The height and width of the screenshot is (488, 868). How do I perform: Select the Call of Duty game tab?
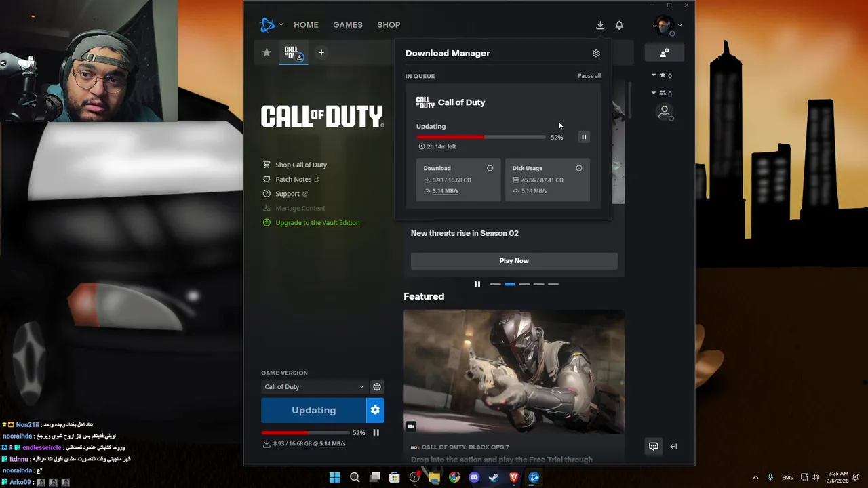click(x=294, y=53)
